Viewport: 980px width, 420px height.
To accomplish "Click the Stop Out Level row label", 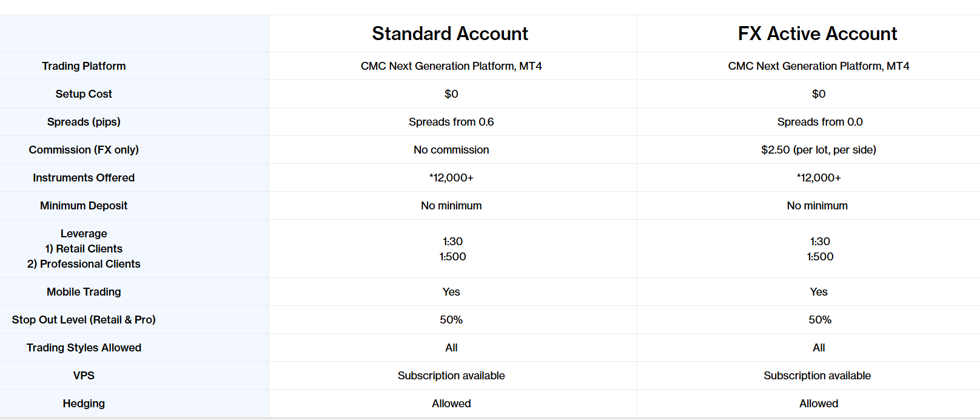I will [x=84, y=320].
